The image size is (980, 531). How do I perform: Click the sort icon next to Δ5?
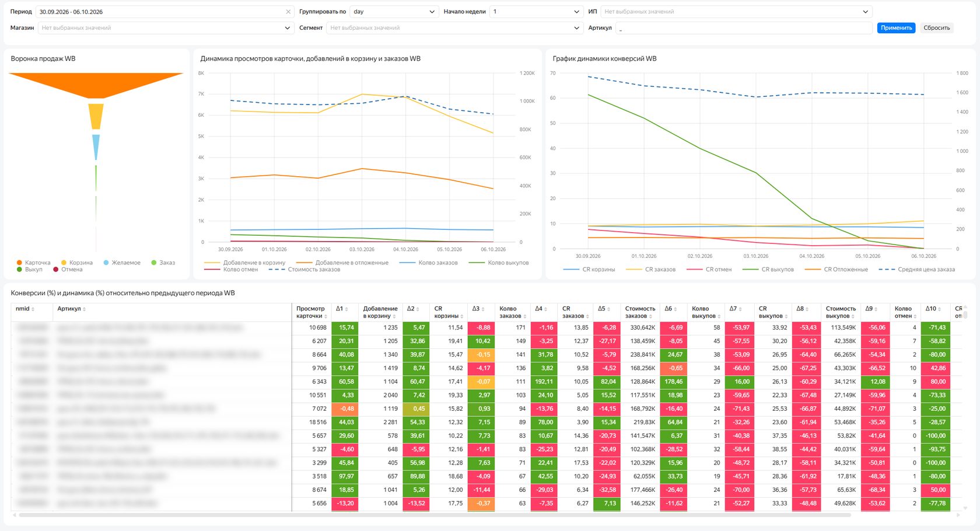click(609, 309)
